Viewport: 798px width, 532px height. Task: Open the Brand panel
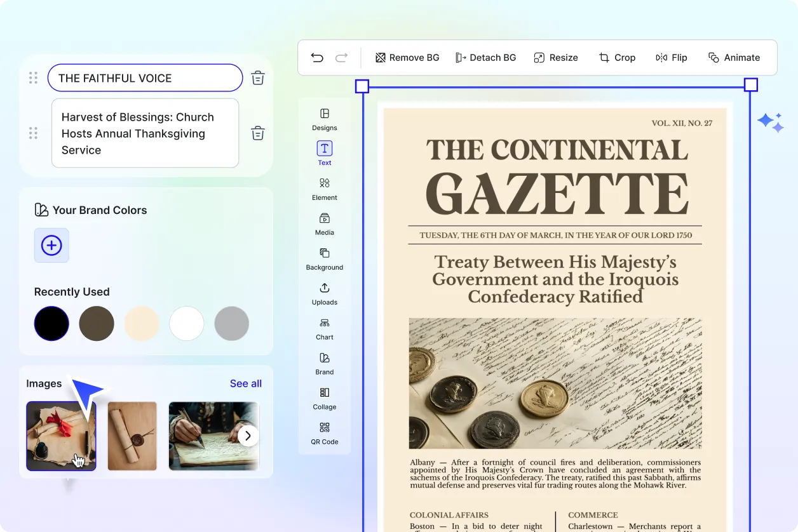325,363
